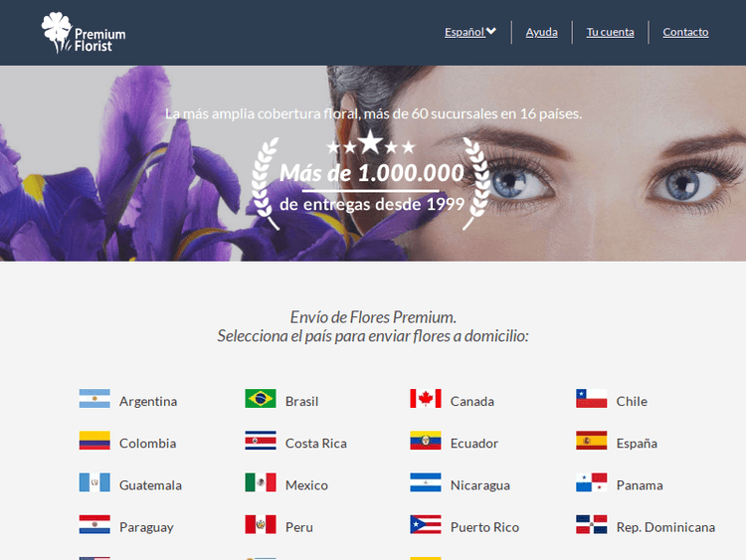This screenshot has width=746, height=560.
Task: Open the Español language dropdown
Action: point(469,32)
